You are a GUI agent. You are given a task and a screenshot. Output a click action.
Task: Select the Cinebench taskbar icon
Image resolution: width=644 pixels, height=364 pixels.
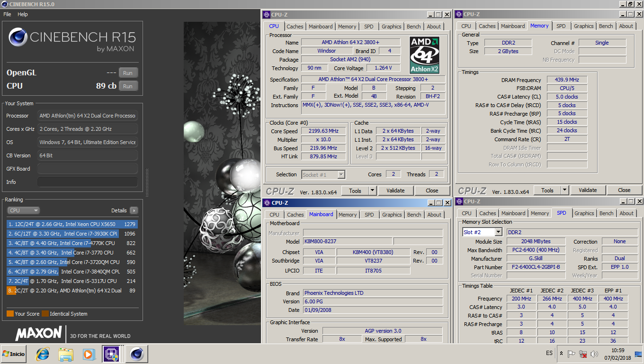click(137, 354)
